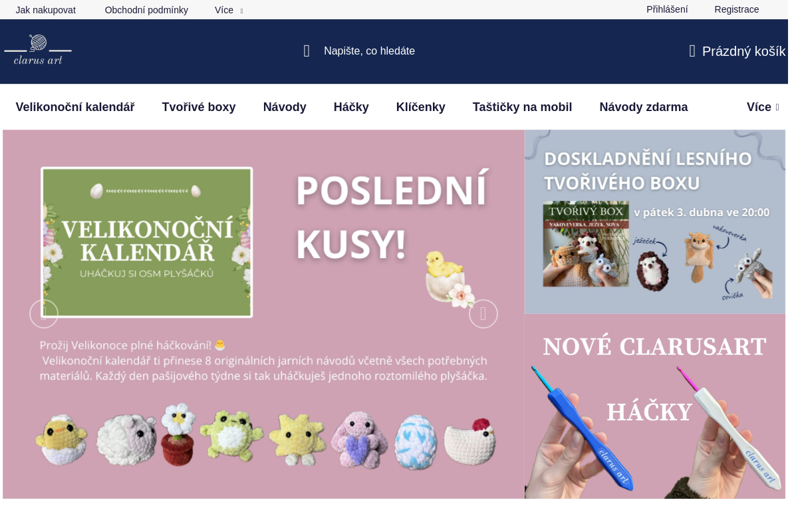Screen dimensions: 798x532
Task: Open Tvořivé boxy category
Action: coord(199,107)
